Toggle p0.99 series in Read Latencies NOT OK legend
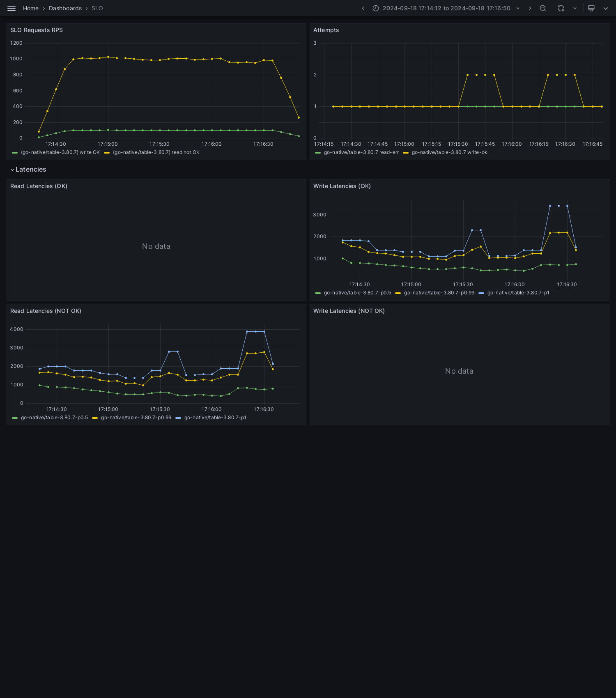 tap(136, 418)
